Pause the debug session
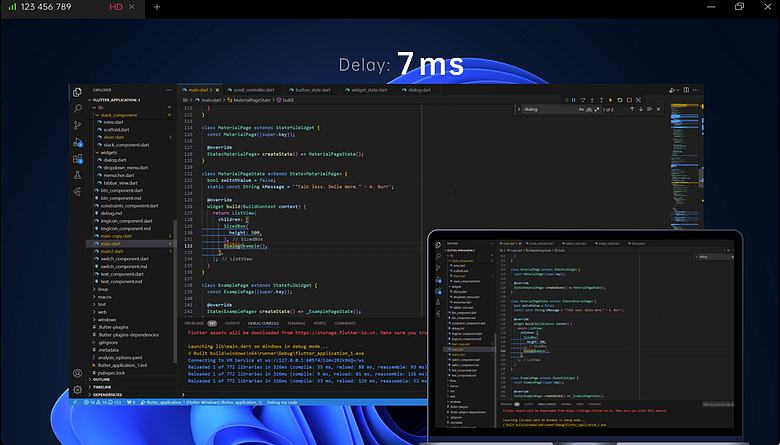 tap(574, 100)
